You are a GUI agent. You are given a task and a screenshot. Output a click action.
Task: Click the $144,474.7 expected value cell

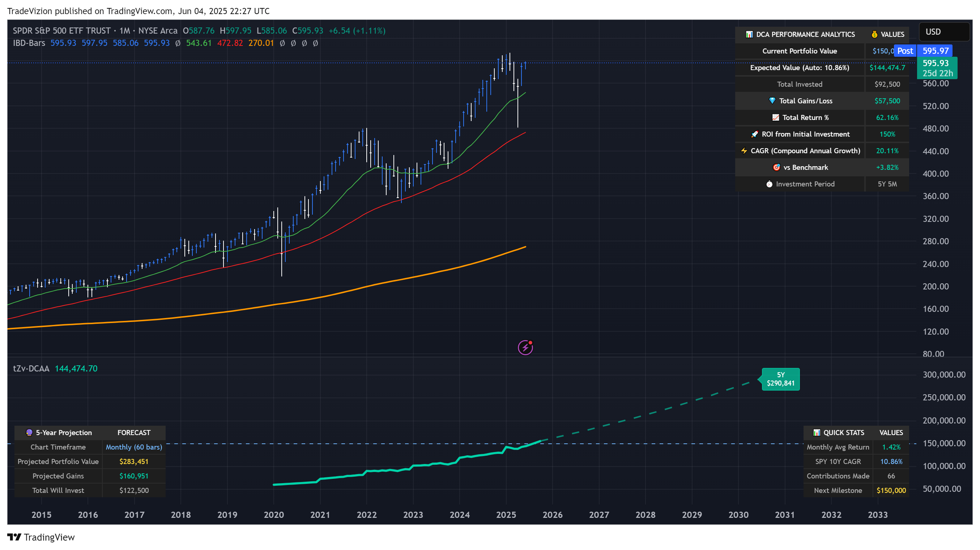click(x=887, y=68)
